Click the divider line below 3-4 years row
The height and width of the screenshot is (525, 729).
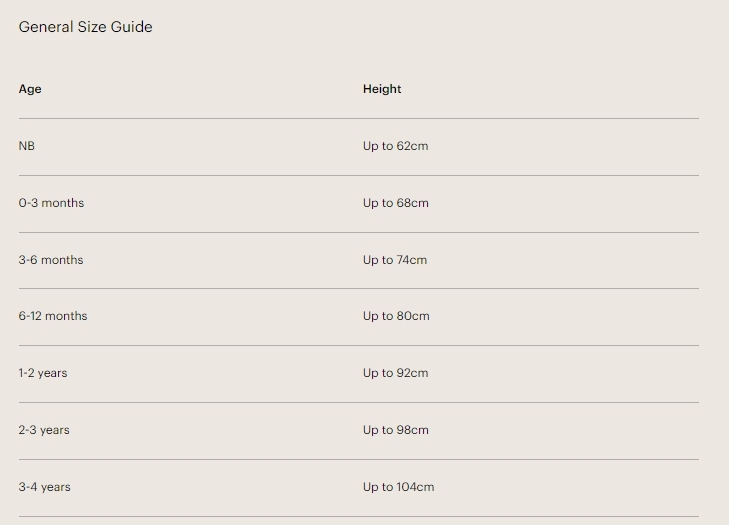click(x=358, y=516)
